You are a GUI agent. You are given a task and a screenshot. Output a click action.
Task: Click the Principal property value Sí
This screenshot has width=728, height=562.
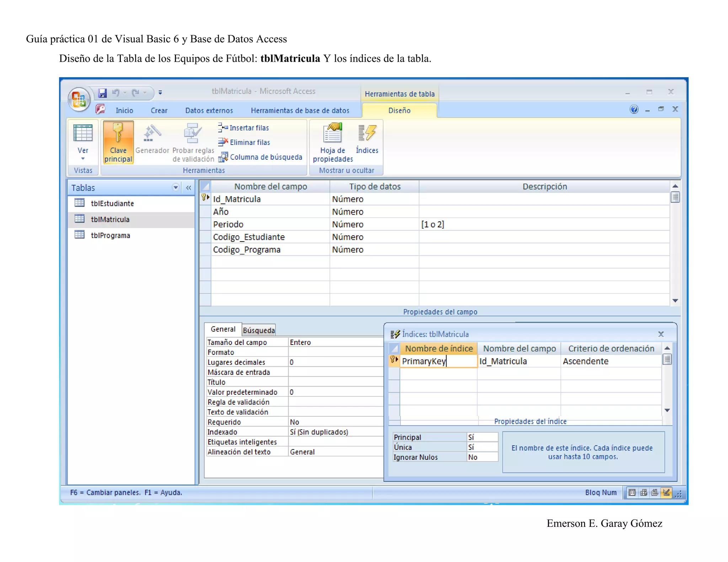482,437
